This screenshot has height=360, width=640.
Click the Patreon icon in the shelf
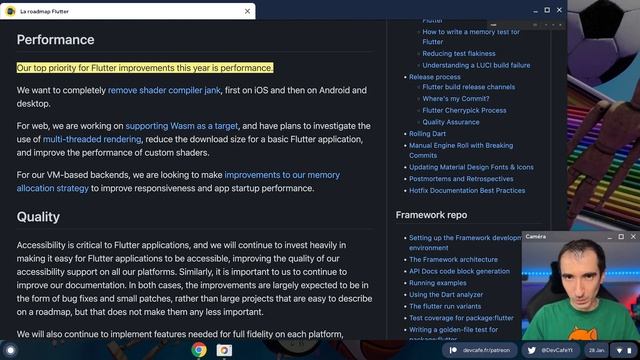click(x=453, y=350)
